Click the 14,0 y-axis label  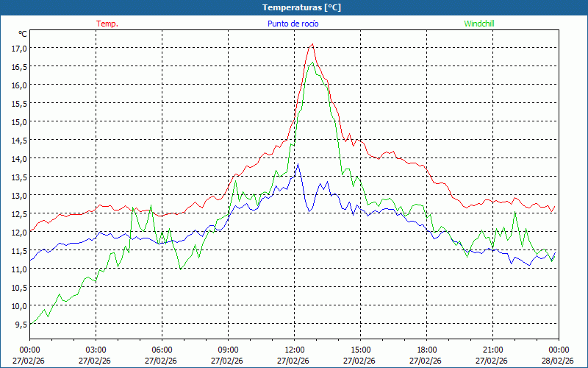18,158
